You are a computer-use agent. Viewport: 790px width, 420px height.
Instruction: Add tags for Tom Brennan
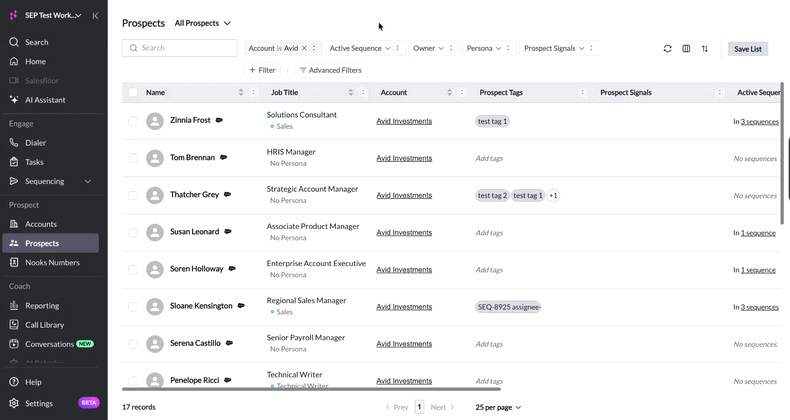point(489,158)
